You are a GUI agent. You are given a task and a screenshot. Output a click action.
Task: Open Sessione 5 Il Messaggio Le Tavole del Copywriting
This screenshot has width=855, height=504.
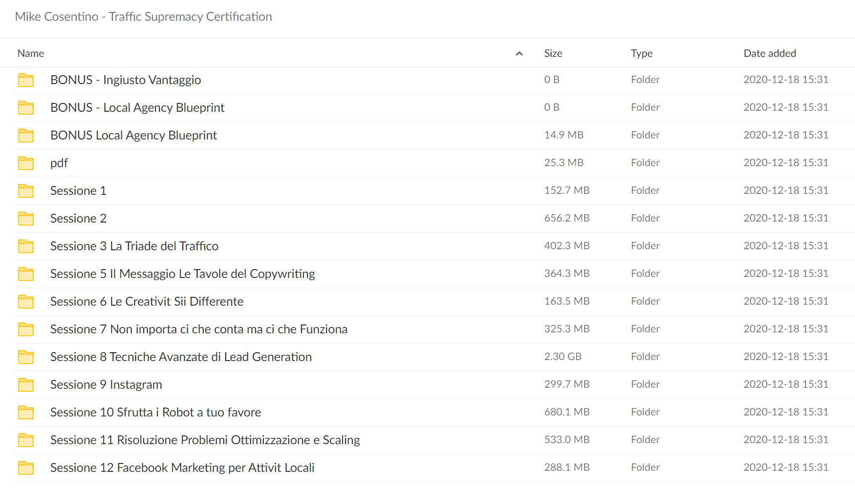183,274
